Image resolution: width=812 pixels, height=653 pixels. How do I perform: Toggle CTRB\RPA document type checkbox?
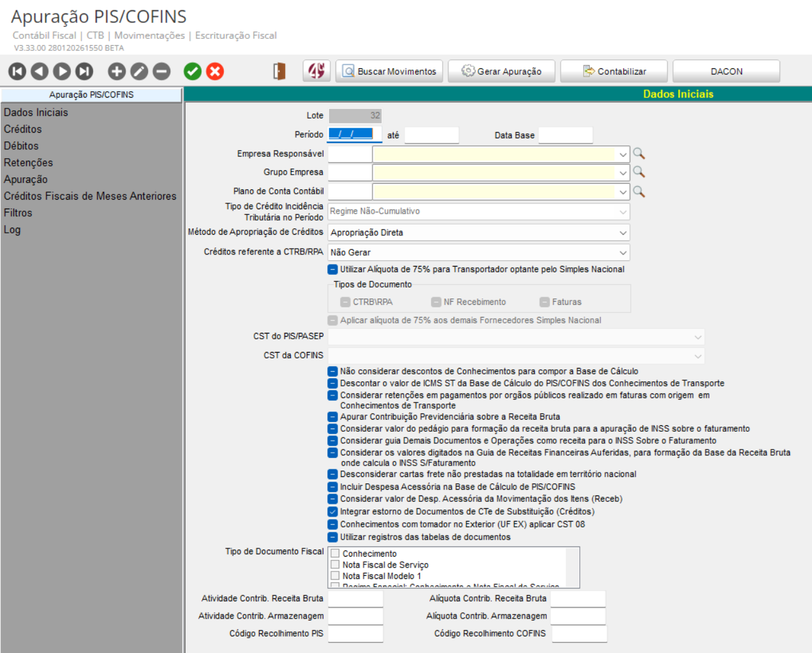click(345, 302)
